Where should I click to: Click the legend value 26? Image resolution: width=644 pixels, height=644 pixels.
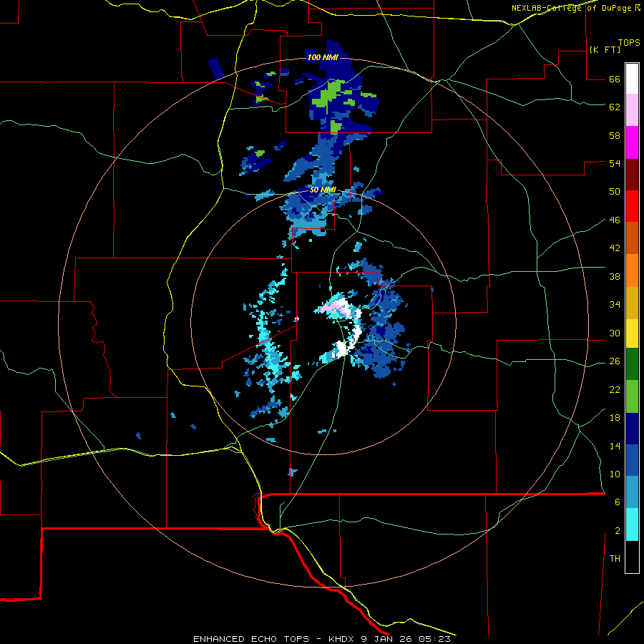(x=615, y=361)
